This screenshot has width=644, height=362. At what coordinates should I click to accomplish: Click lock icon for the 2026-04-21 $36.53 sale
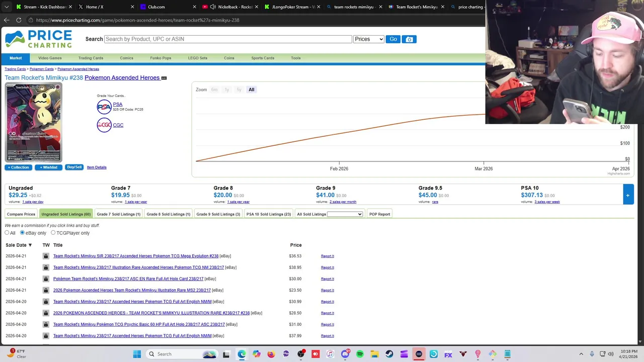click(46, 256)
